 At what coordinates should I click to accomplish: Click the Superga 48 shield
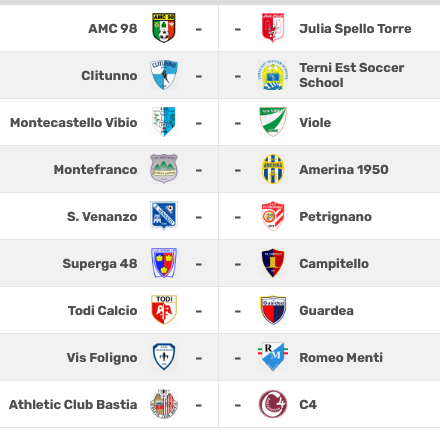tap(164, 263)
